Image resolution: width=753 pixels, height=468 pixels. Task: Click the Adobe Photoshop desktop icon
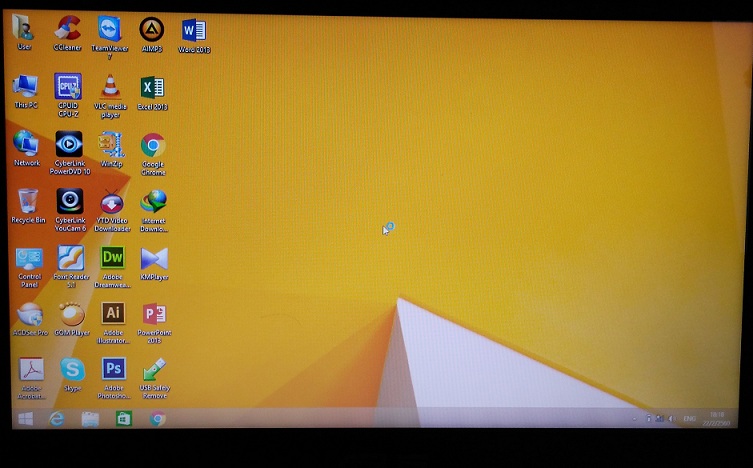tap(114, 378)
